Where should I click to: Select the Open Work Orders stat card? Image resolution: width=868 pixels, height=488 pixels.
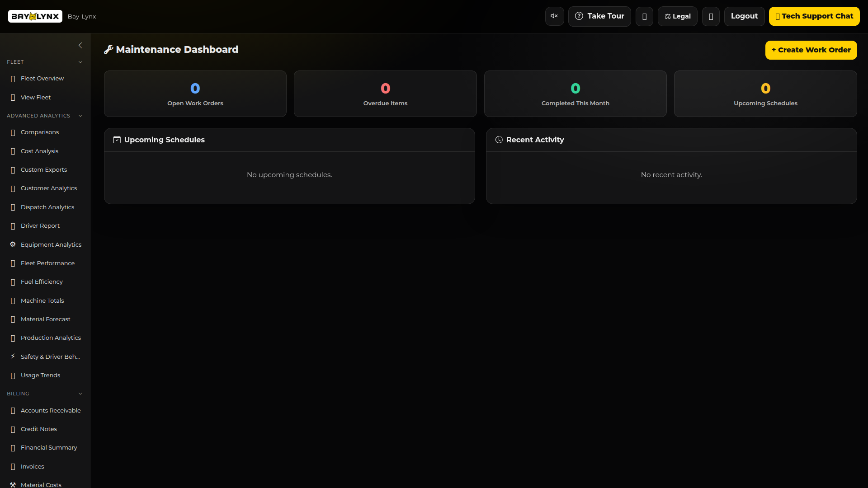coord(195,94)
